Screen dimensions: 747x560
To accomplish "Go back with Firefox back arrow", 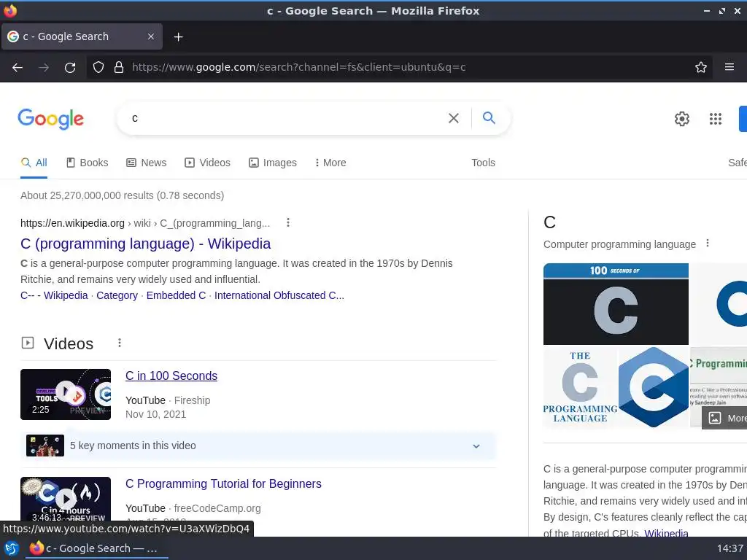I will coord(18,67).
